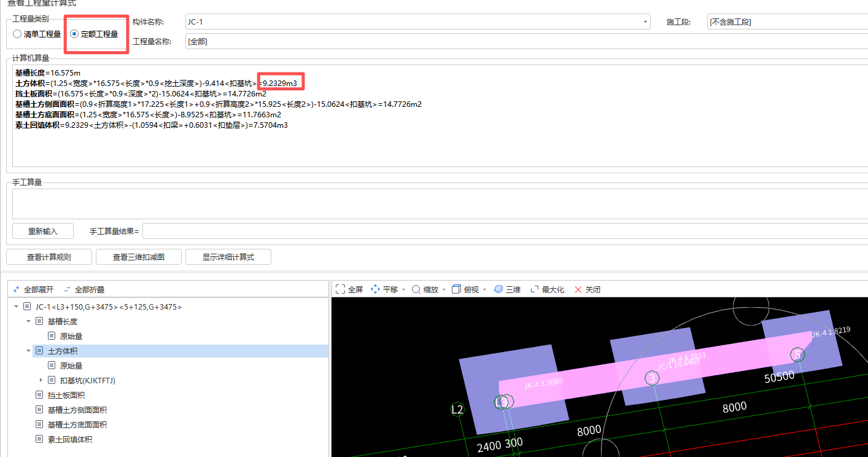Click the document icon beside 挡土板面积
868x457 pixels.
[x=39, y=395]
